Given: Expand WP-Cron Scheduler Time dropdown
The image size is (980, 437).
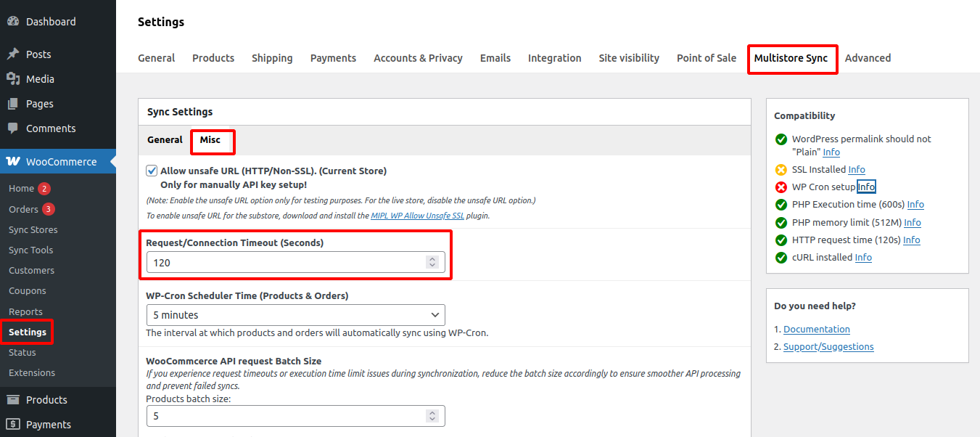Looking at the screenshot, I should (x=295, y=315).
